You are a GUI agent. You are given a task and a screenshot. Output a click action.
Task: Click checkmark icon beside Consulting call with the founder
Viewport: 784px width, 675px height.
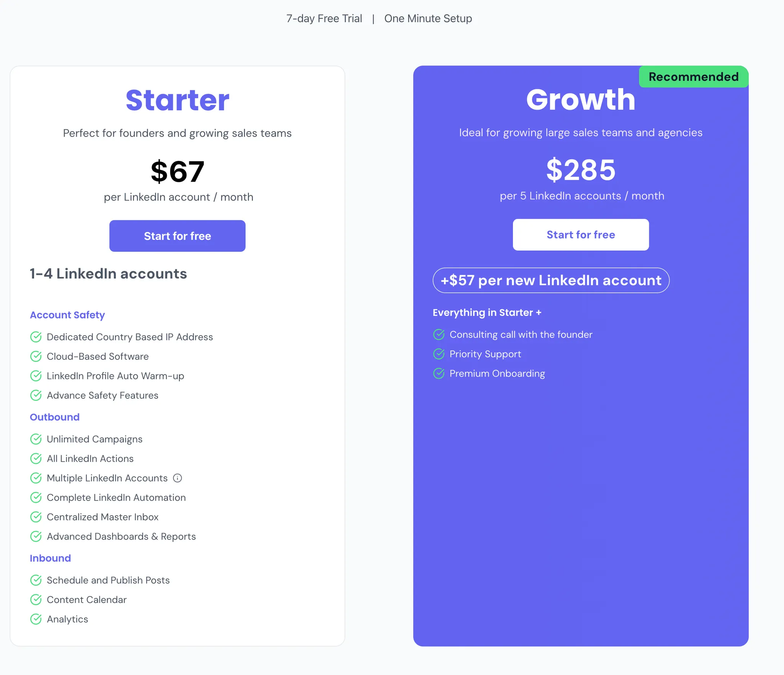[x=439, y=335]
